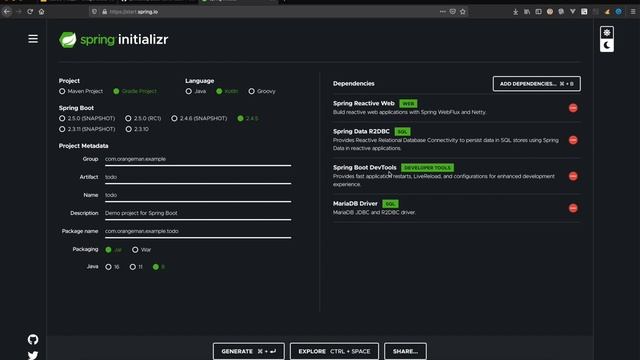Bookmark this page with the star
The height and width of the screenshot is (360, 640).
click(462, 11)
